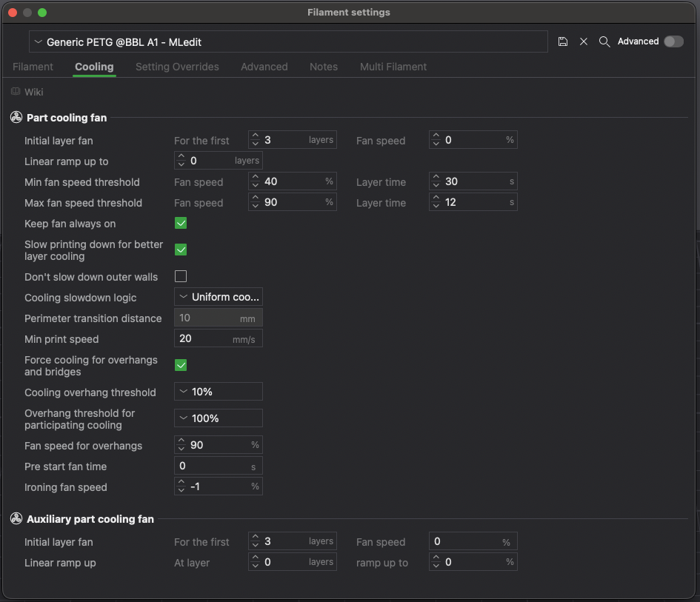Click Auxiliary Linear ramp up At layer field
Viewport: 700px width, 602px height.
click(293, 562)
